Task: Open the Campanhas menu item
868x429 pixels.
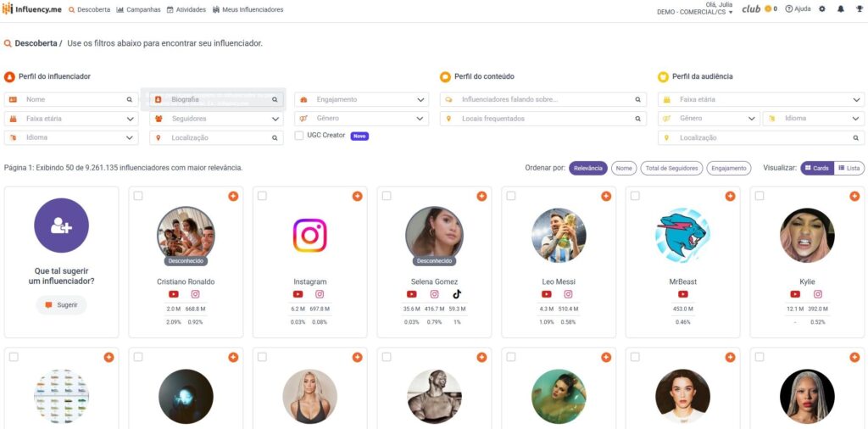Action: [138, 9]
